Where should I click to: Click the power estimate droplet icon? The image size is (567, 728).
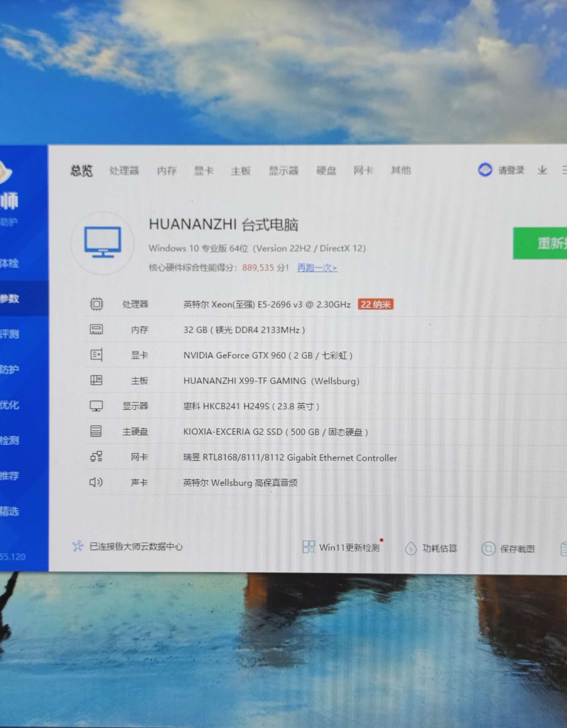pos(411,548)
